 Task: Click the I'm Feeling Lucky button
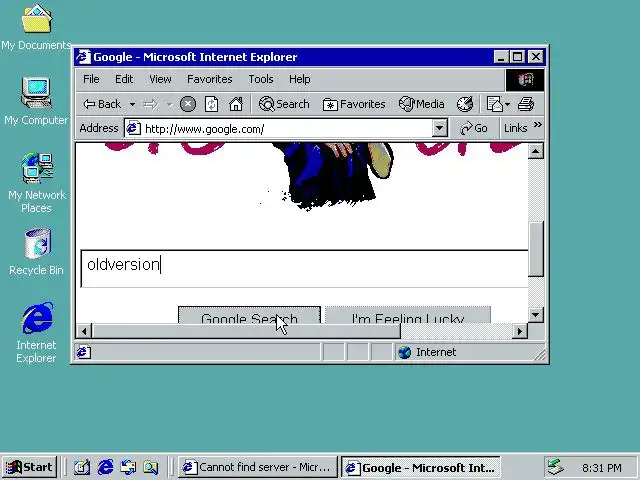tap(408, 315)
